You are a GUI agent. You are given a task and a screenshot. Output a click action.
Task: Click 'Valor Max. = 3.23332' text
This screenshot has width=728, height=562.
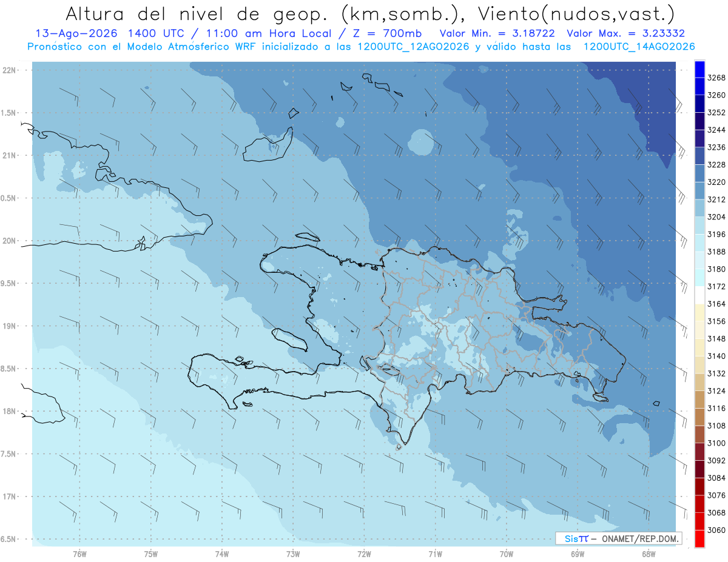tap(626, 33)
